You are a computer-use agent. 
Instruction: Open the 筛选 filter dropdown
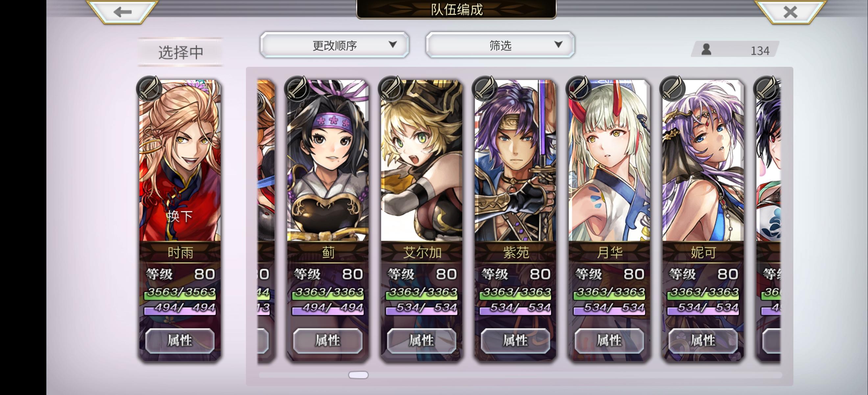[x=500, y=45]
